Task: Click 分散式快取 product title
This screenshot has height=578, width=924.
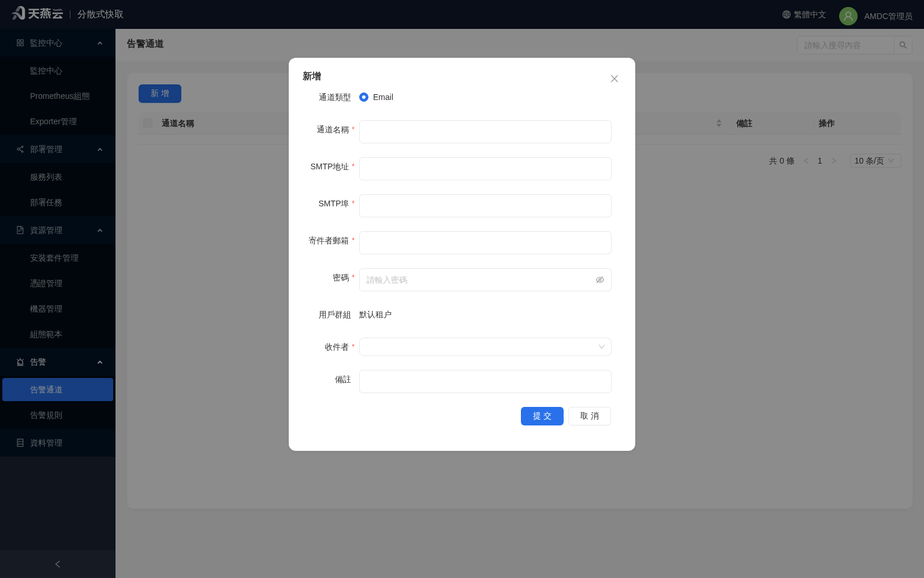Action: click(x=100, y=14)
